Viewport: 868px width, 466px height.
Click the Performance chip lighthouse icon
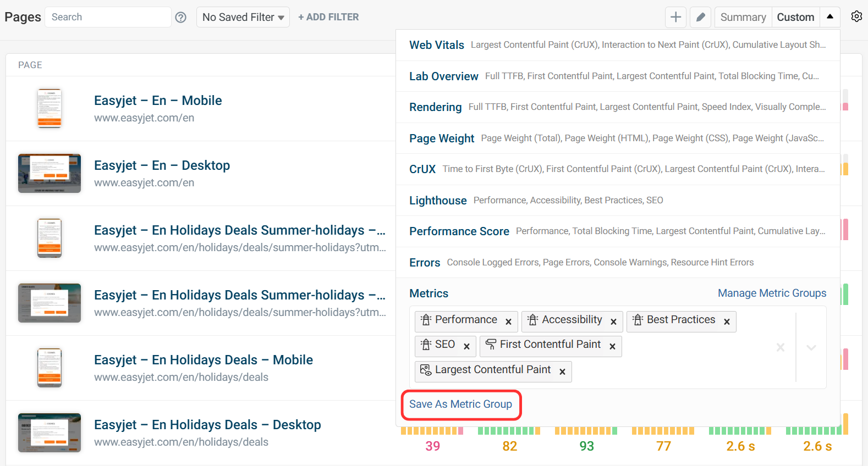click(x=426, y=320)
